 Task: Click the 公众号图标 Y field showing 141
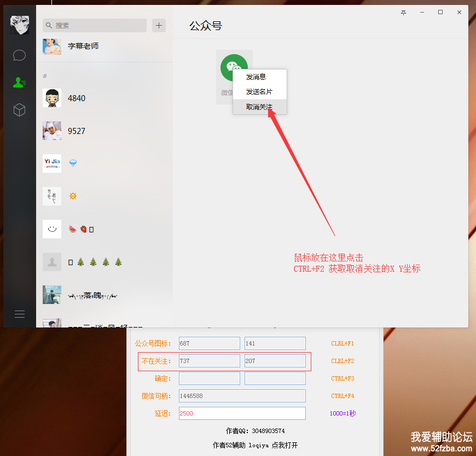coord(275,343)
